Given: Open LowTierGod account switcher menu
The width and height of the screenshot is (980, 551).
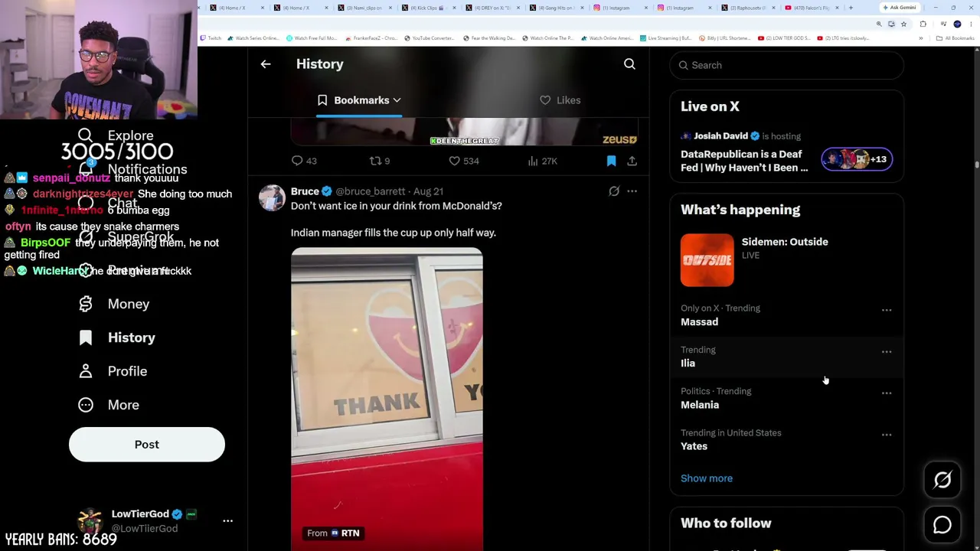Looking at the screenshot, I should [x=227, y=520].
